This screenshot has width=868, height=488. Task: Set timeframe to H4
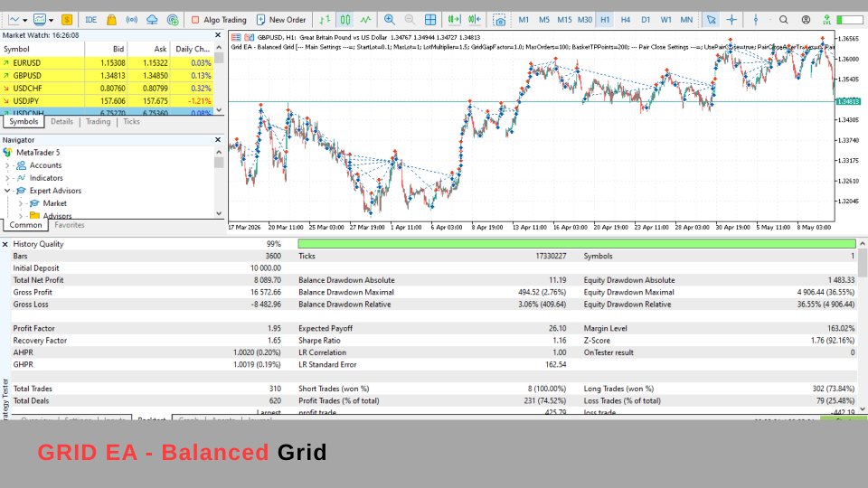point(626,20)
